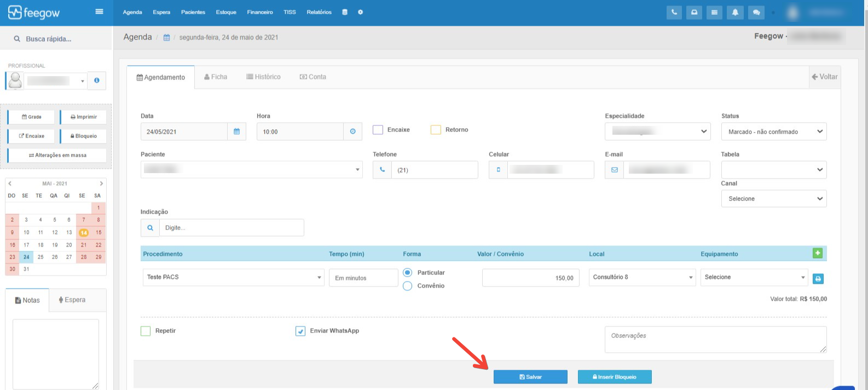Open the list icon button in header
Image resolution: width=868 pixels, height=390 pixels.
714,12
